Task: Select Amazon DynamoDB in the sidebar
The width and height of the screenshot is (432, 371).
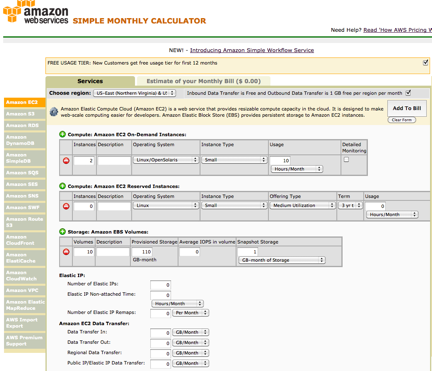Action: (x=25, y=140)
